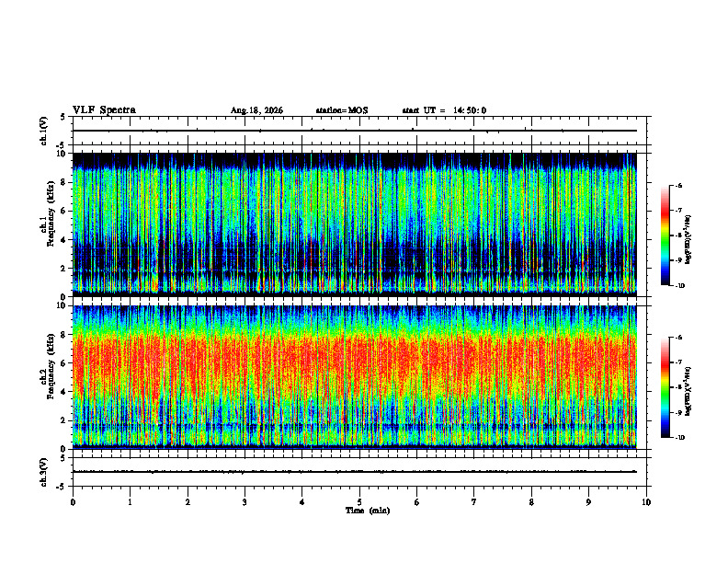
Task: Click the time axis tick label "10"
Action: point(646,502)
